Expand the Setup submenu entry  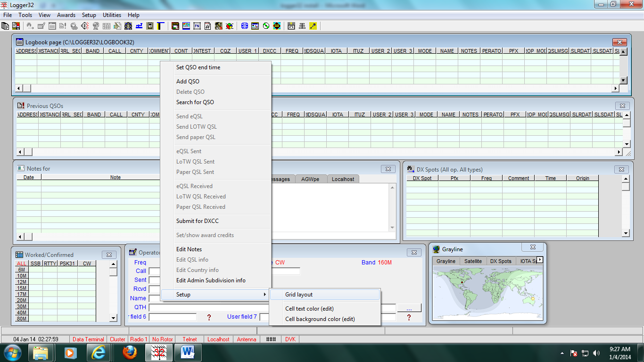coord(216,295)
